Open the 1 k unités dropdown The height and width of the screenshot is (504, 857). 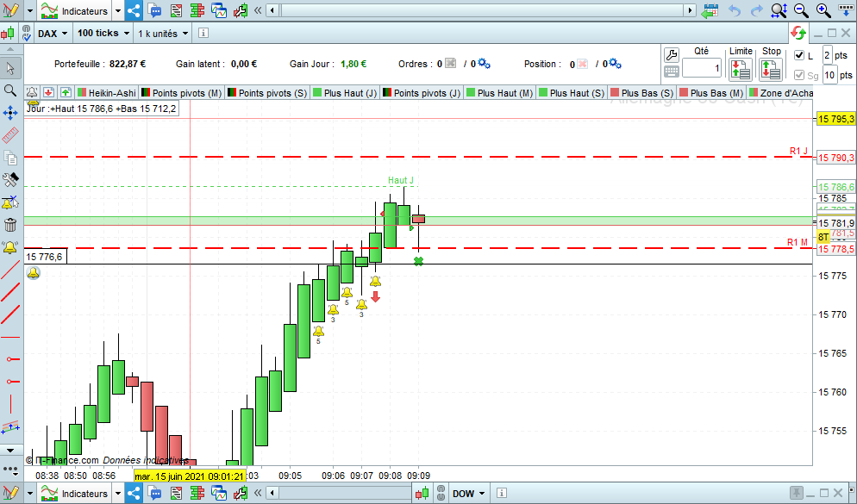163,34
